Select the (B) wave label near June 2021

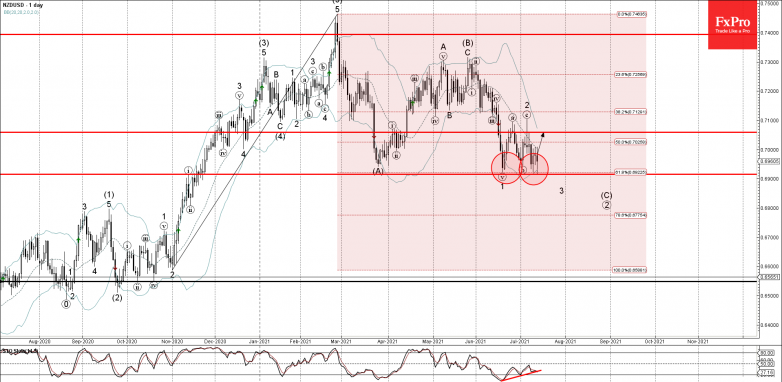tap(467, 42)
